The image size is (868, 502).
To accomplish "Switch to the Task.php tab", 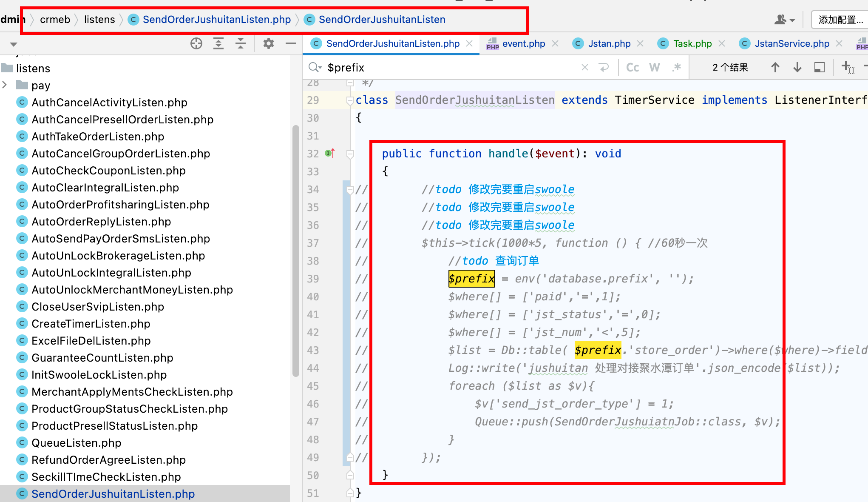I will pos(692,43).
